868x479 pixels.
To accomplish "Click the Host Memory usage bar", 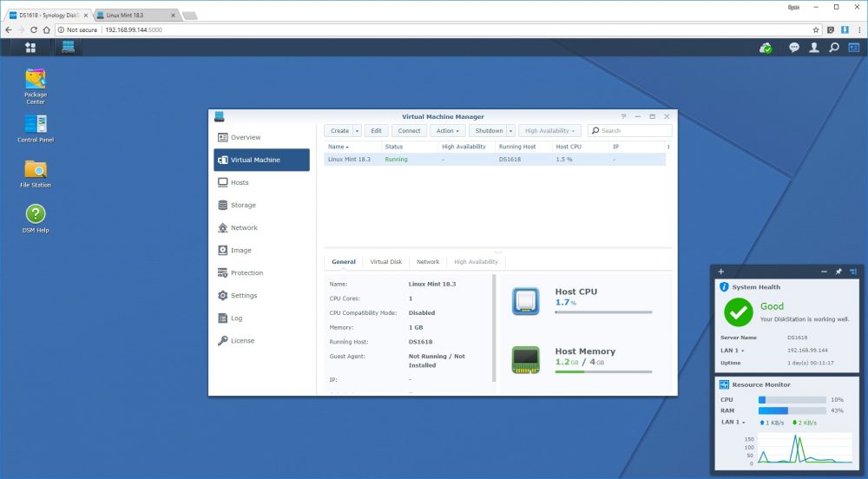I will pos(603,371).
